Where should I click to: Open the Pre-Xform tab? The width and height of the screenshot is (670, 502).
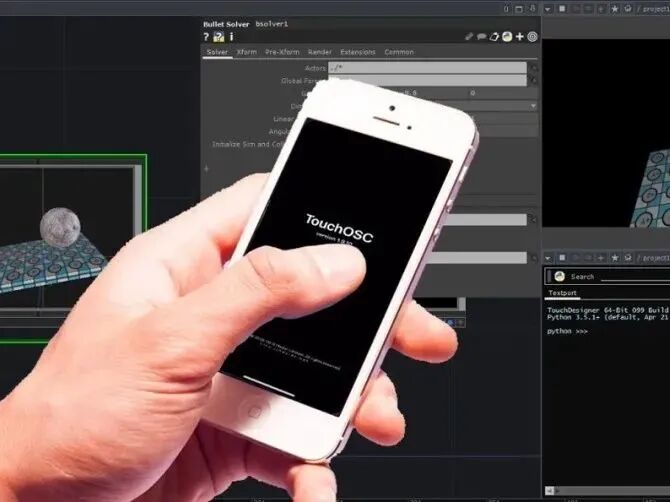pyautogui.click(x=282, y=52)
